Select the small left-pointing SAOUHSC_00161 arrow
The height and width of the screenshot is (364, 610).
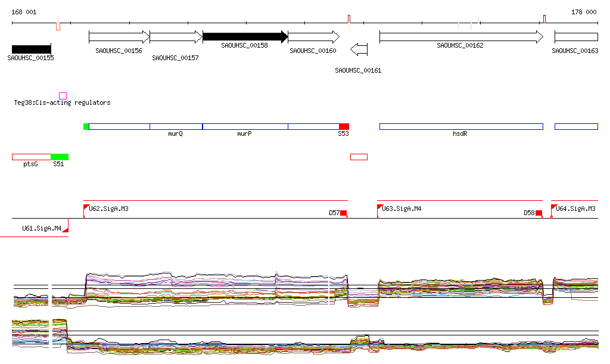pos(359,49)
